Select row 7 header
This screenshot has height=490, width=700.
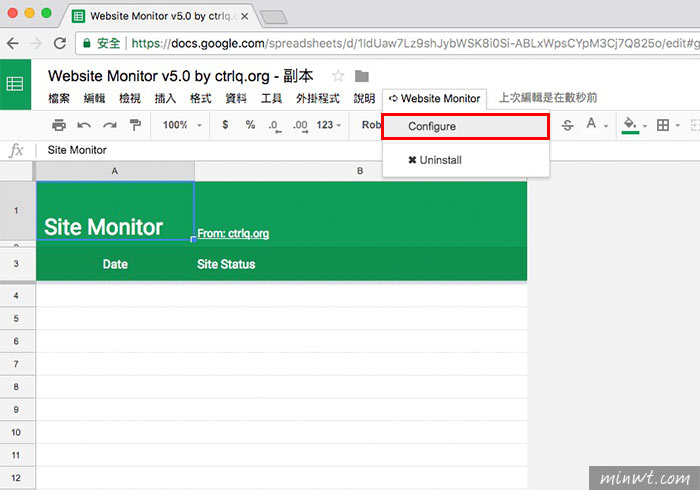click(x=17, y=364)
